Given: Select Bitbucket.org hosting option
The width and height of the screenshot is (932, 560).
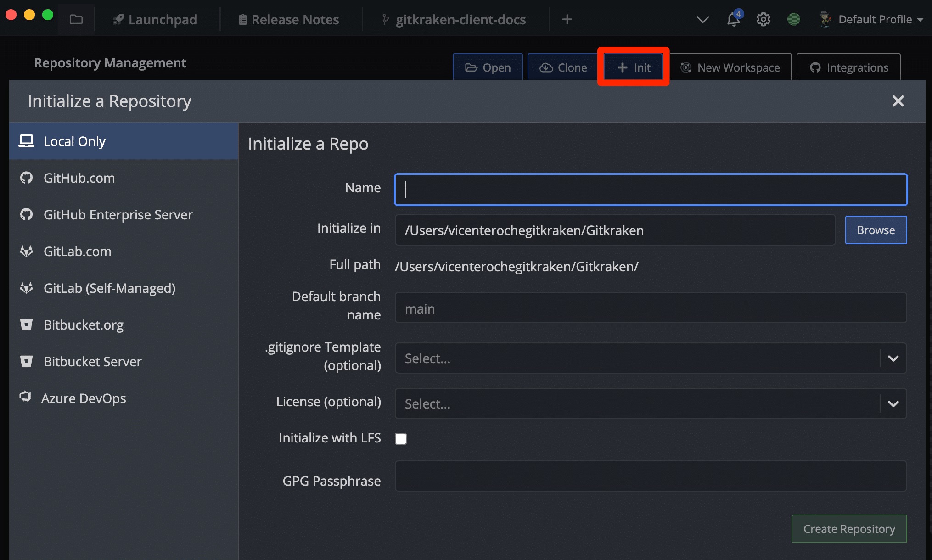Looking at the screenshot, I should 83,325.
